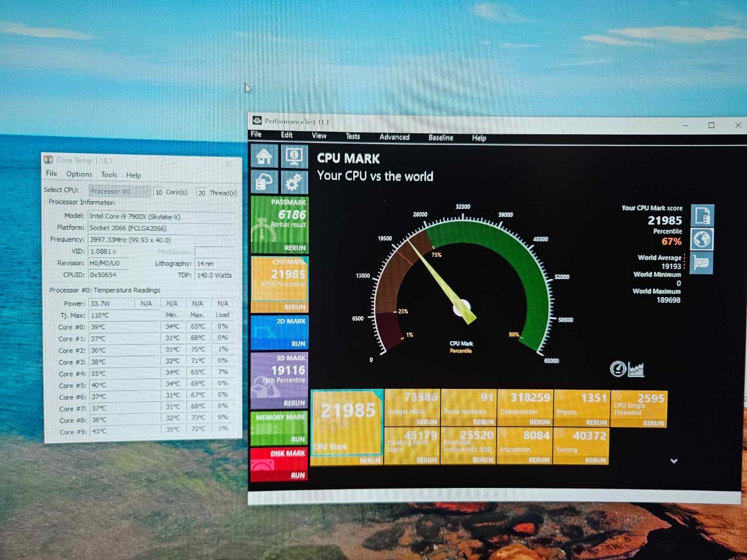The height and width of the screenshot is (560, 747).
Task: Expand more results with the down chevron
Action: [674, 461]
